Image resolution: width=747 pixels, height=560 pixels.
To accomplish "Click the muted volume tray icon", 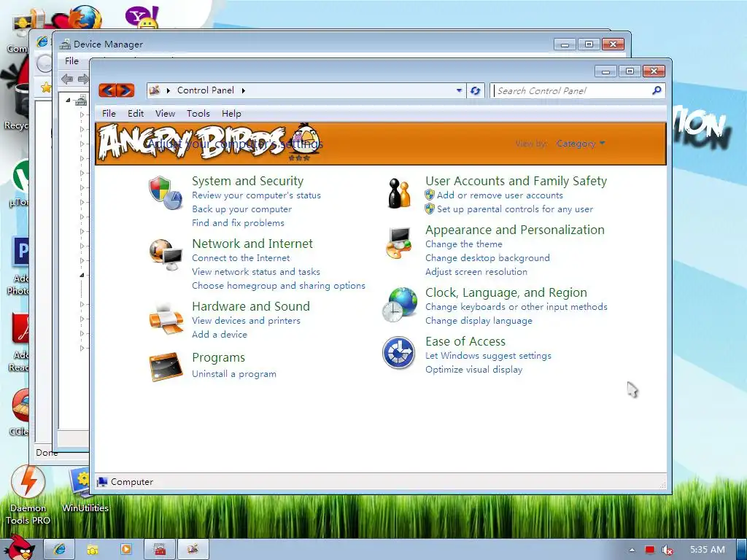I will (x=667, y=550).
